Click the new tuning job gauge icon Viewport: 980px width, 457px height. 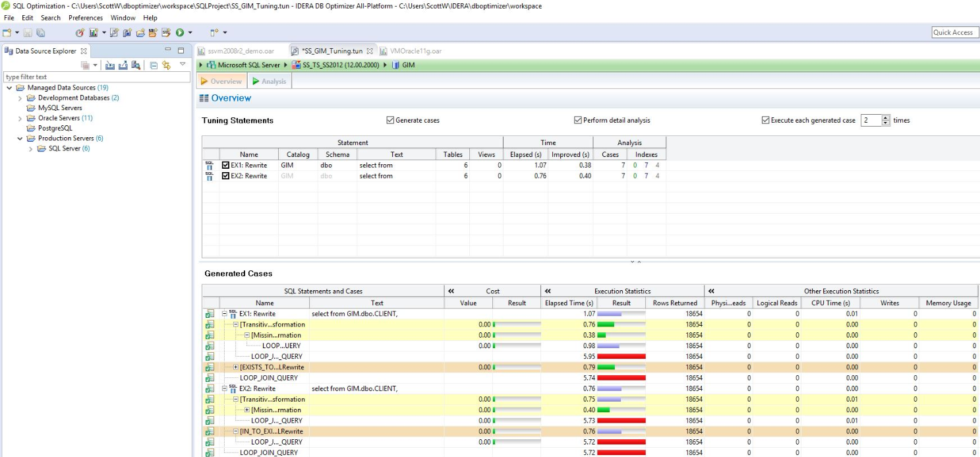pyautogui.click(x=80, y=32)
